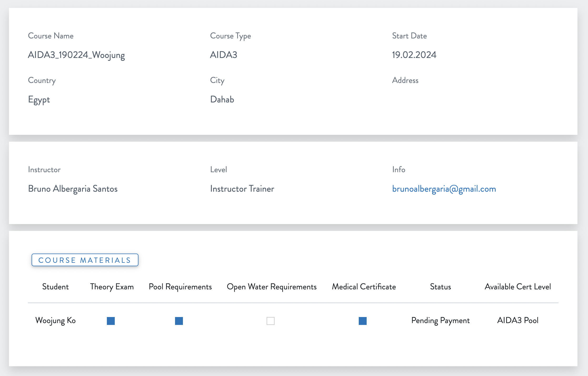The width and height of the screenshot is (588, 376).
Task: Click the brunoalbergaria@gmail.com email link
Action: click(444, 189)
